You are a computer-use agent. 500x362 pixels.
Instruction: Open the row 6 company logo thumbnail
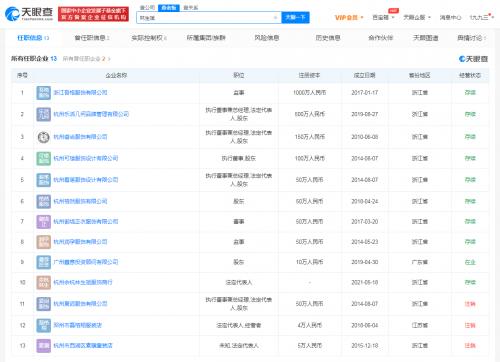click(44, 201)
